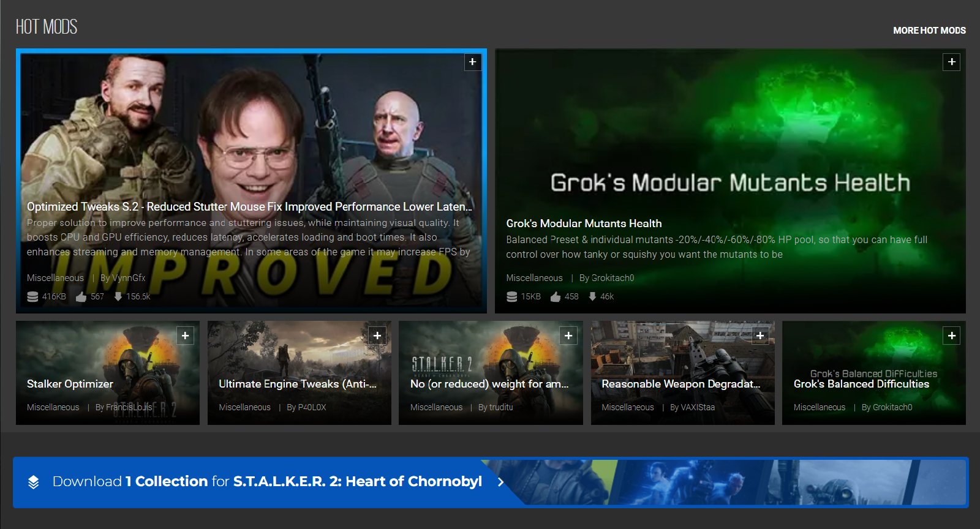Click Download 1 Collection banner text
Viewport: 980px width, 529px height.
click(x=267, y=482)
